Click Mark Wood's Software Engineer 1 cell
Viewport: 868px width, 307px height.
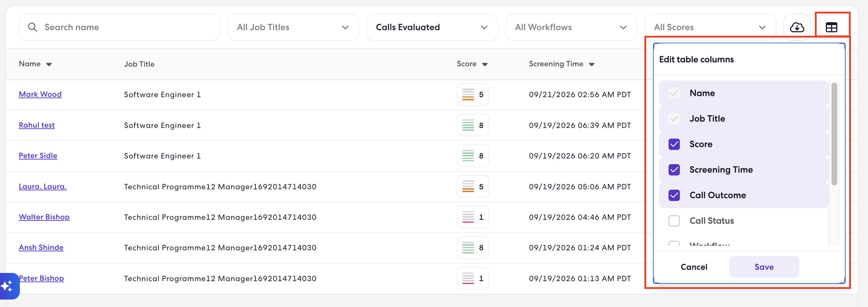click(162, 95)
